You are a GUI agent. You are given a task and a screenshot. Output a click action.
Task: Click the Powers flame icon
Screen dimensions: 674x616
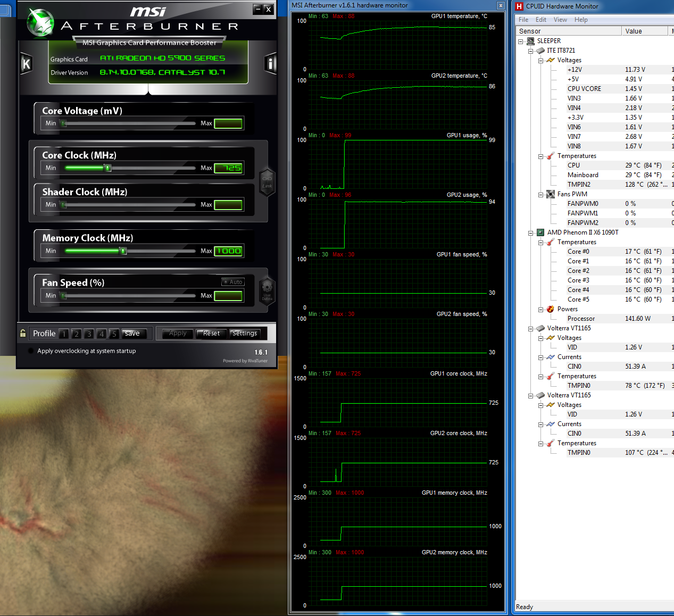click(x=551, y=309)
